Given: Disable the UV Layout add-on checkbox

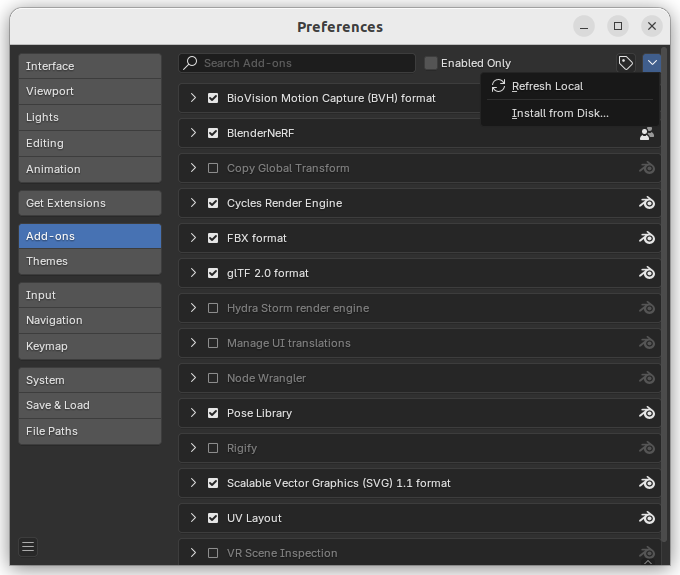Looking at the screenshot, I should click(x=213, y=518).
